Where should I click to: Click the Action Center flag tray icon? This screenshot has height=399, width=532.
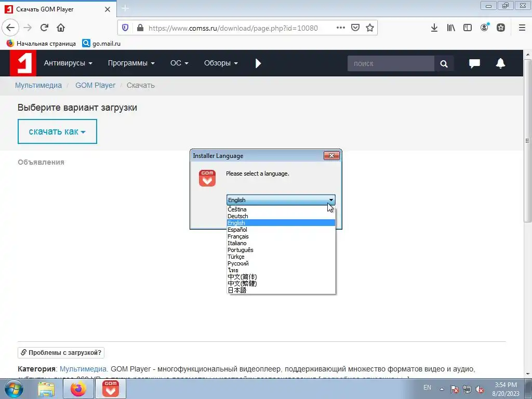pos(454,389)
